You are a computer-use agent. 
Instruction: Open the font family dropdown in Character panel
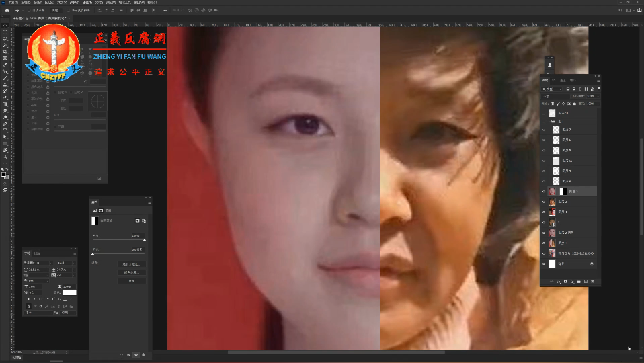[38, 262]
